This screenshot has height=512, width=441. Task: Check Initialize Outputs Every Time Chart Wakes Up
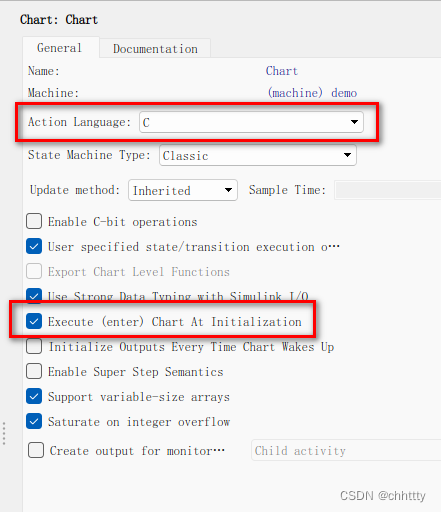[x=34, y=346]
